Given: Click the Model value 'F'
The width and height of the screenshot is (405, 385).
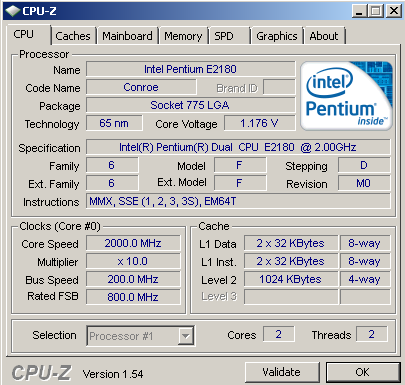Looking at the screenshot, I should tap(240, 165).
